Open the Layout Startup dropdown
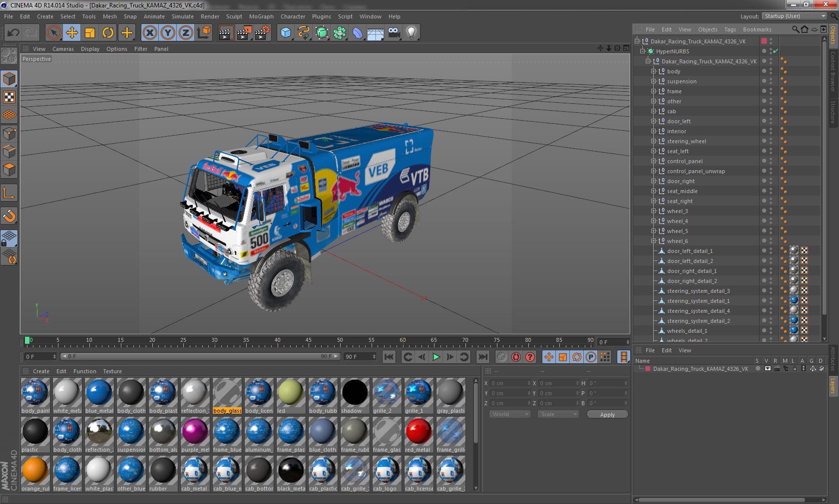Viewport: 839px width, 504px height. point(795,16)
